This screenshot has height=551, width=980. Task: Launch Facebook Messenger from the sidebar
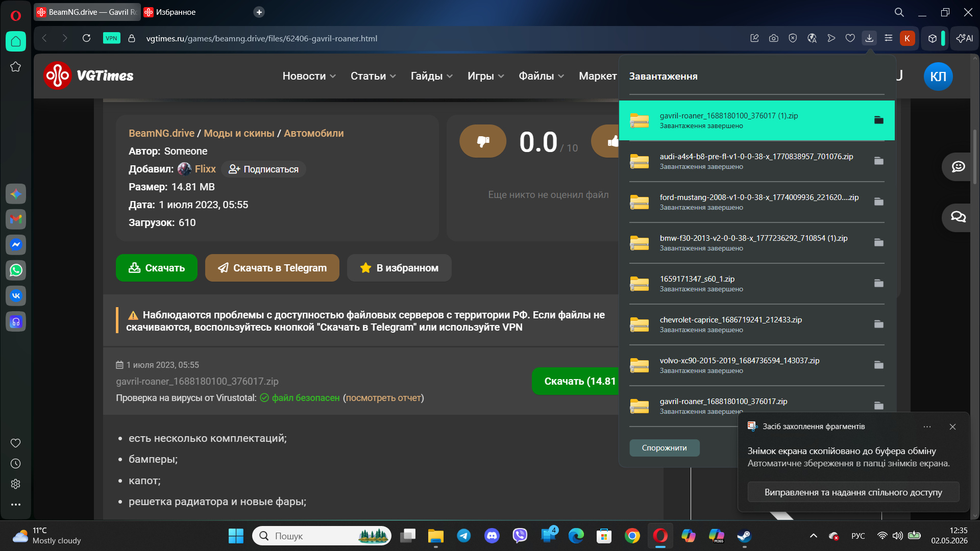[x=16, y=245]
